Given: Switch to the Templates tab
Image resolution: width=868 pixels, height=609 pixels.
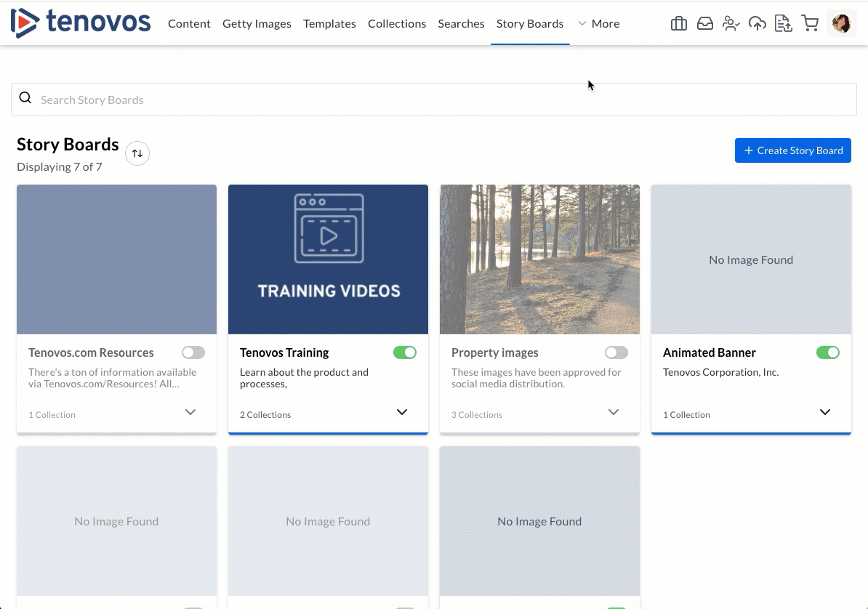Looking at the screenshot, I should click(329, 23).
